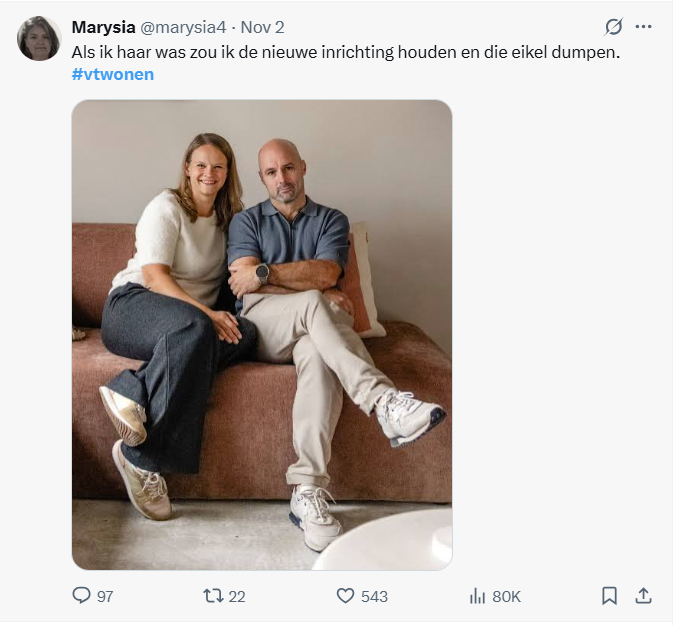Screen dimensions: 679x625
Task: Click the 543 likes count
Action: pyautogui.click(x=374, y=596)
